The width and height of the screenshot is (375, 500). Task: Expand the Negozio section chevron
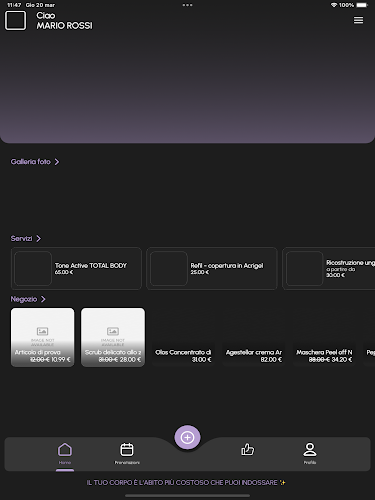pyautogui.click(x=43, y=299)
